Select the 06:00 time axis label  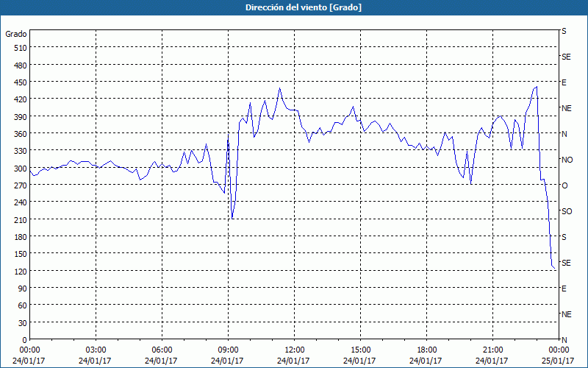[x=162, y=350]
